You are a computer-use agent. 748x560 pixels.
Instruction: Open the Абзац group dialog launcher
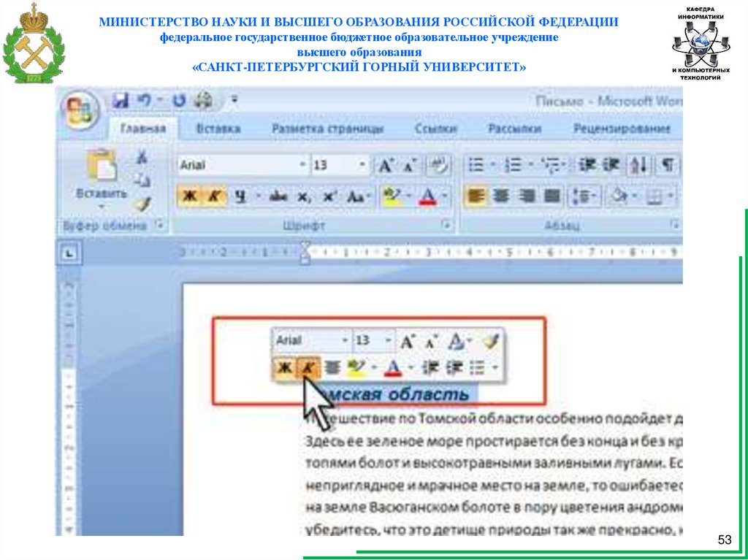[674, 225]
